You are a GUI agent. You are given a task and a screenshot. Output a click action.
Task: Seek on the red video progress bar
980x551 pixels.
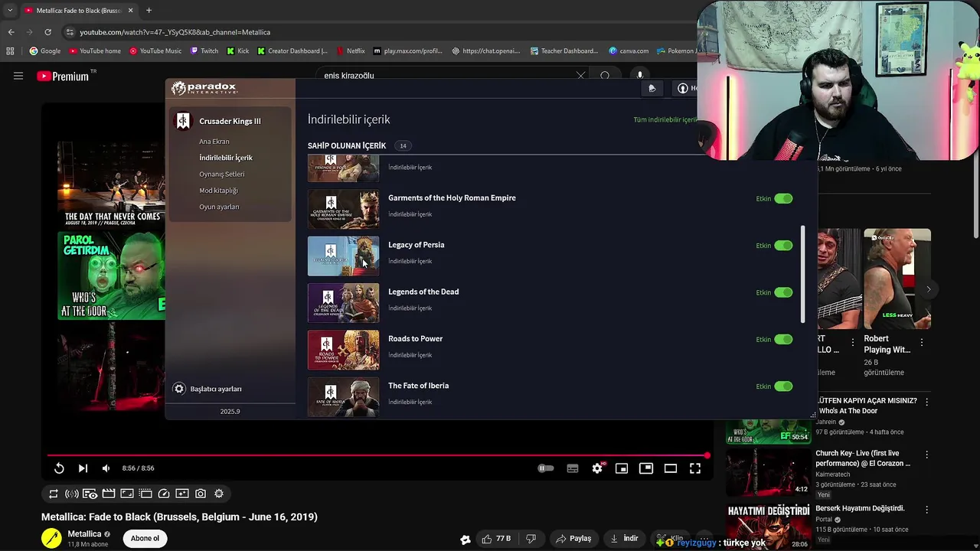pos(377,455)
